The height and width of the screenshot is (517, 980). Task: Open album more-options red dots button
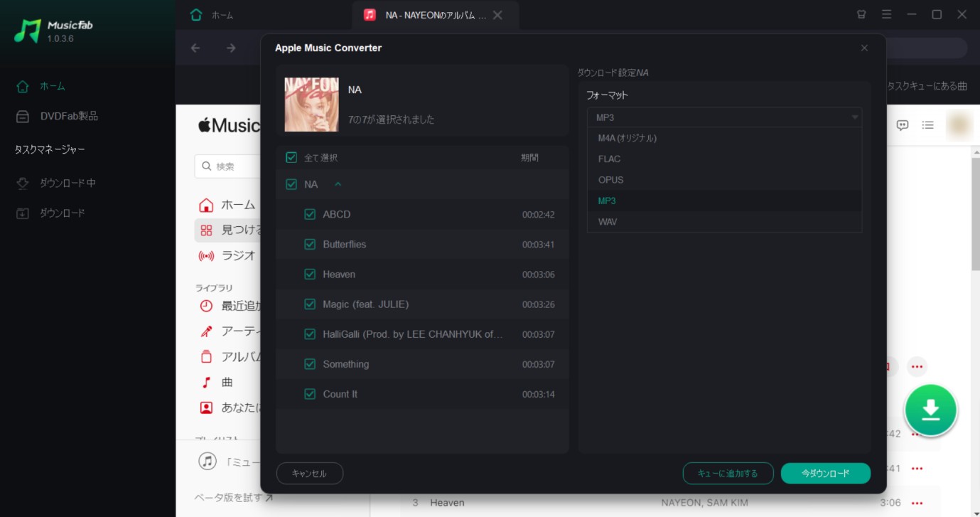click(917, 367)
